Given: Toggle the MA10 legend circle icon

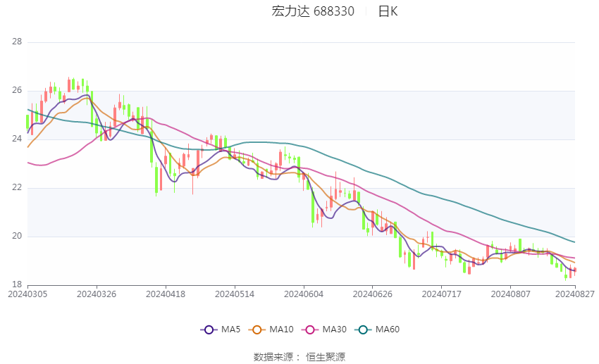Looking at the screenshot, I should click(257, 330).
